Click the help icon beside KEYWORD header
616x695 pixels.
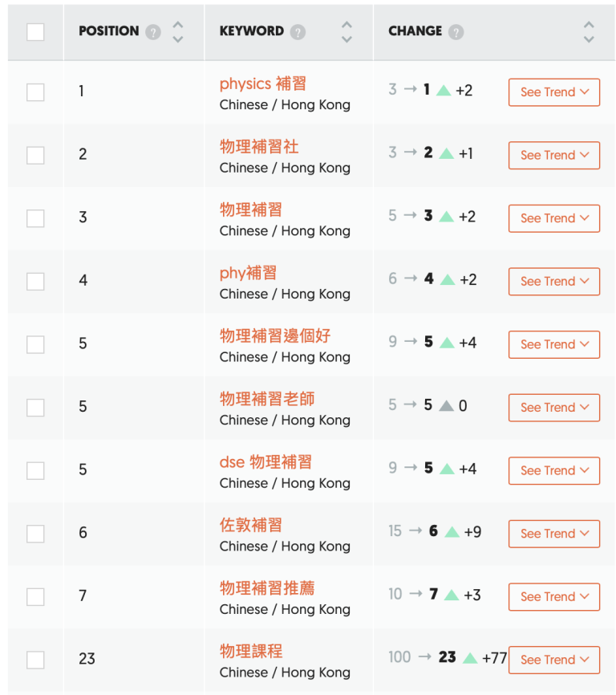coord(298,32)
